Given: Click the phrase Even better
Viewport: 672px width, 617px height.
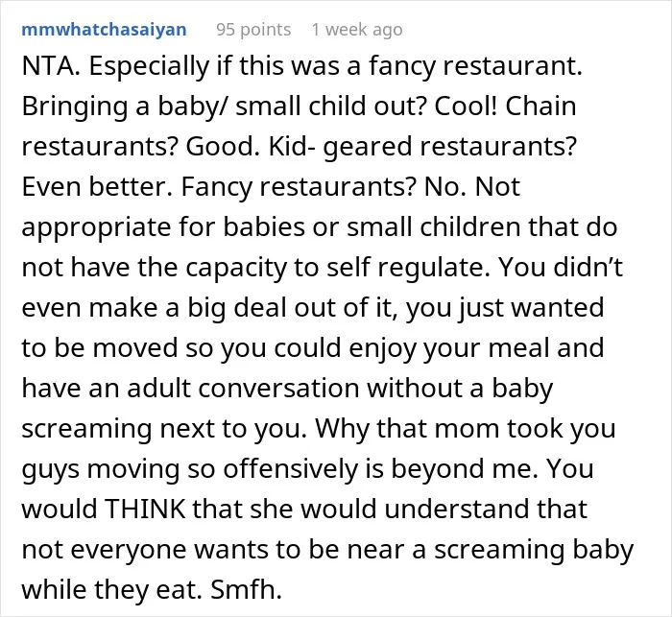Looking at the screenshot, I should pos(97,187).
